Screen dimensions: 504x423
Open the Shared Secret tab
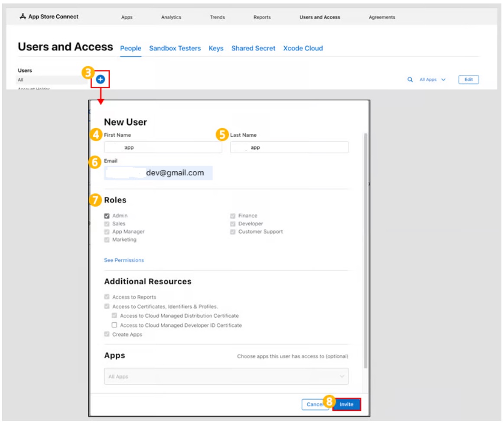(x=253, y=48)
